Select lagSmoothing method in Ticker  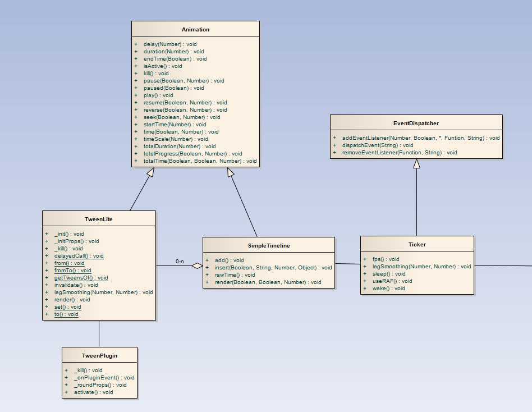pyautogui.click(x=422, y=267)
